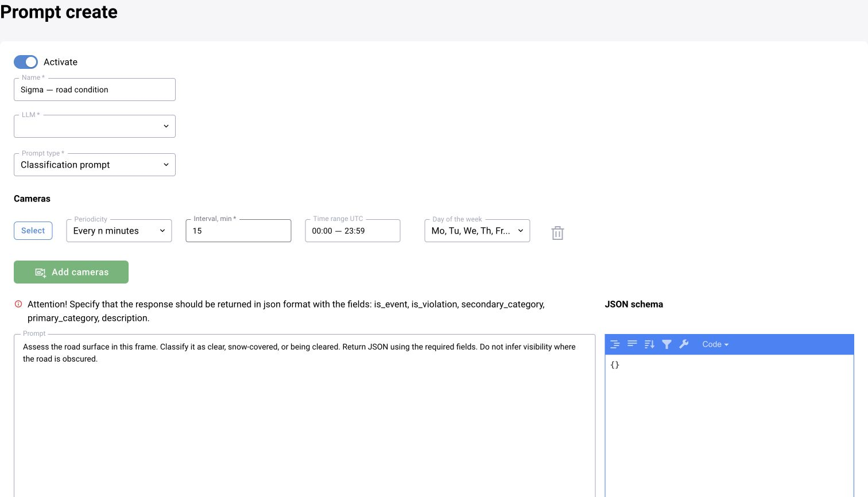This screenshot has height=497, width=868.
Task: Click the Select cameras button
Action: point(33,231)
